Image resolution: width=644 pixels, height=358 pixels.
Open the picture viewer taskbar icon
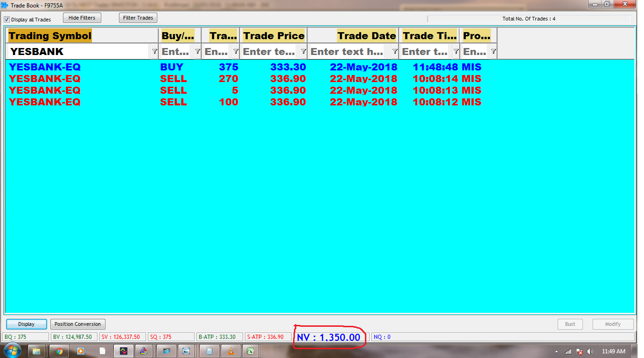[187, 351]
